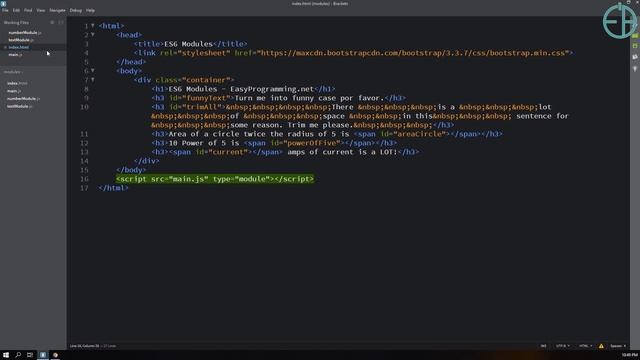The width and height of the screenshot is (640, 360).
Task: Open the HTML language mode dropdown
Action: coord(586,346)
